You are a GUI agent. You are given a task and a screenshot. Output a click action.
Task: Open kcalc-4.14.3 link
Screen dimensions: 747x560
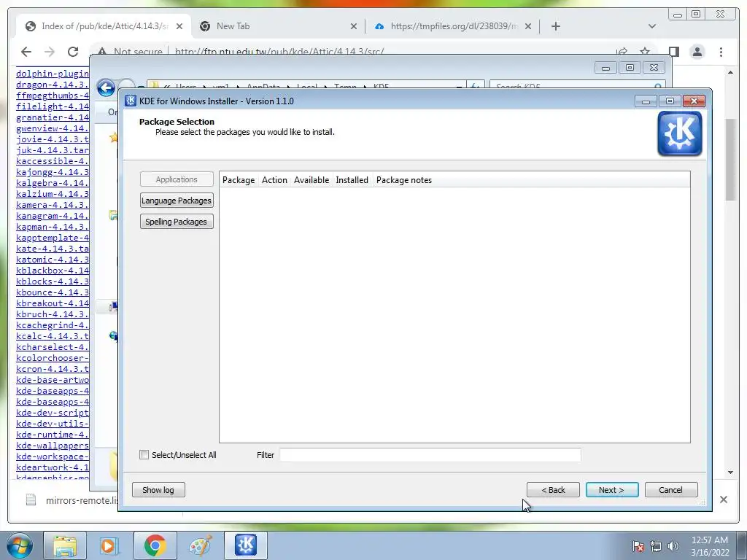pyautogui.click(x=53, y=336)
